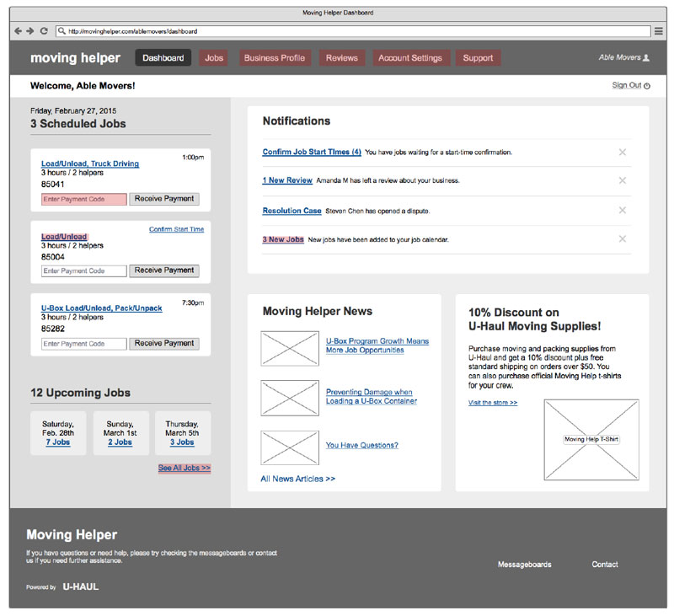674x616 pixels.
Task: Reload the page with the refresh icon
Action: pyautogui.click(x=44, y=31)
